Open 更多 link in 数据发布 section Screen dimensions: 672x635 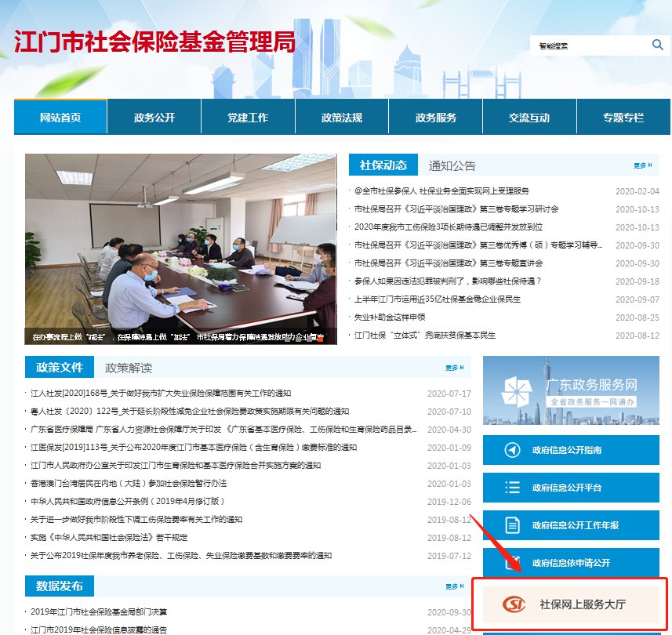(x=454, y=586)
